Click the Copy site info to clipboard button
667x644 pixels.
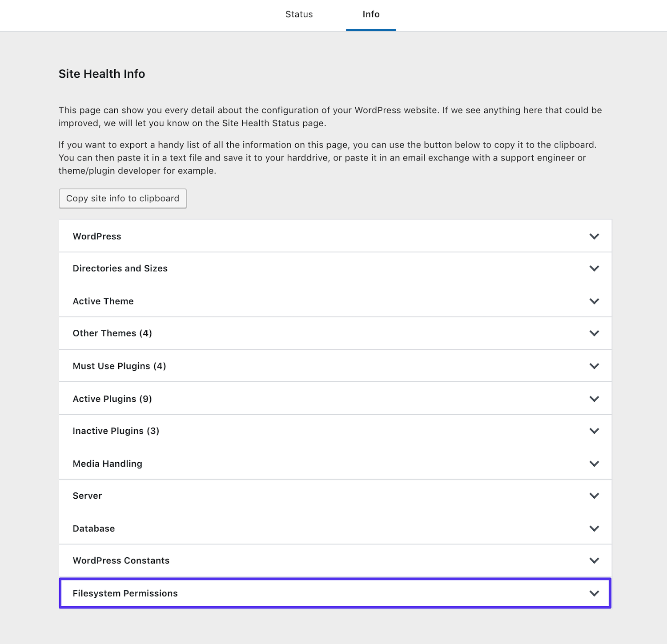tap(122, 198)
